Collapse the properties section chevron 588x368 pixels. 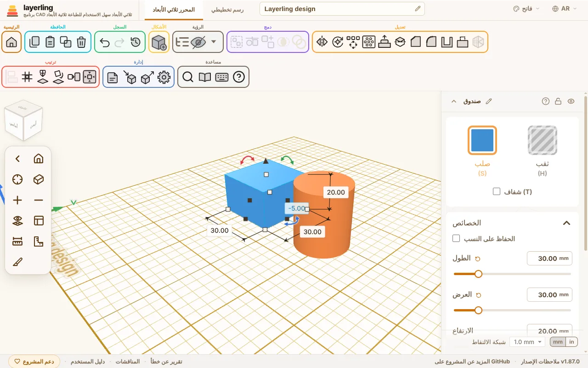pyautogui.click(x=567, y=223)
